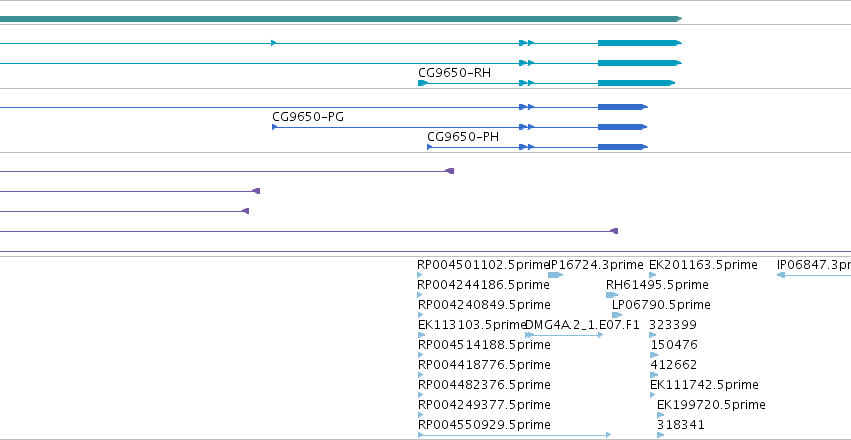Click the EK111742.5prime label
This screenshot has height=440, width=851.
[704, 385]
